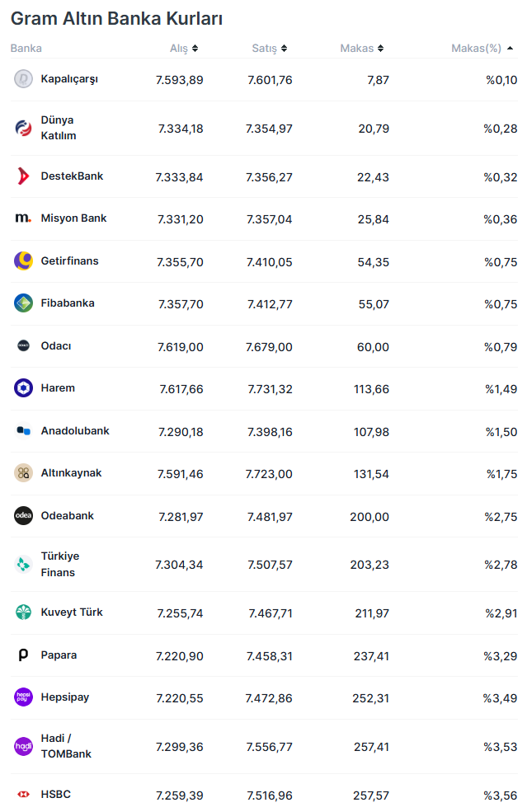Click the Harem dark blue logo
527x812 pixels.
(23, 387)
